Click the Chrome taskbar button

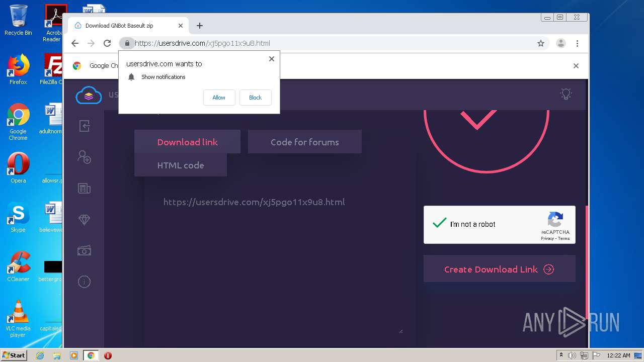pyautogui.click(x=91, y=355)
